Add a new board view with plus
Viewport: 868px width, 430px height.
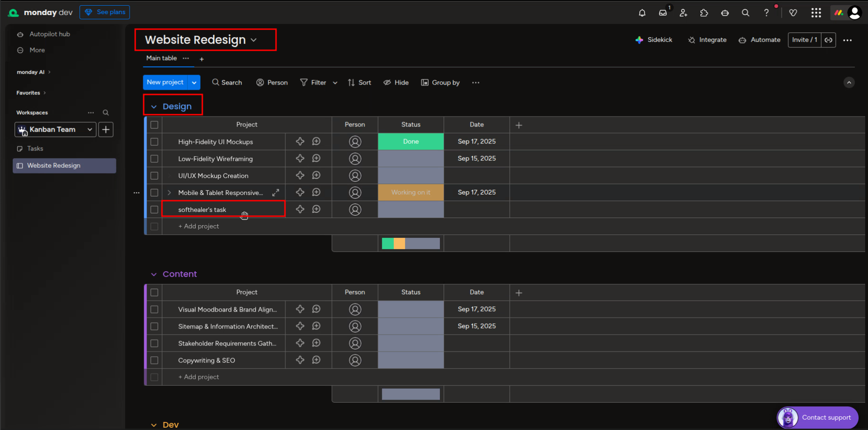(202, 59)
